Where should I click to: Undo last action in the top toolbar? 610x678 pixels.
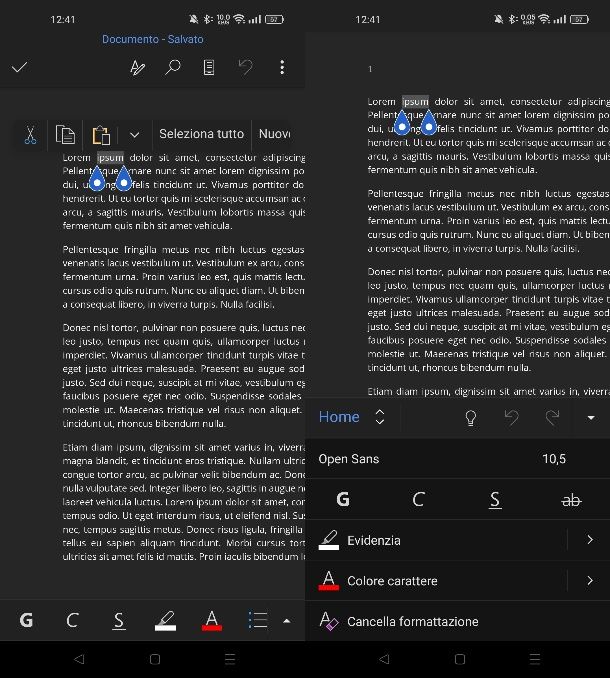coord(245,67)
